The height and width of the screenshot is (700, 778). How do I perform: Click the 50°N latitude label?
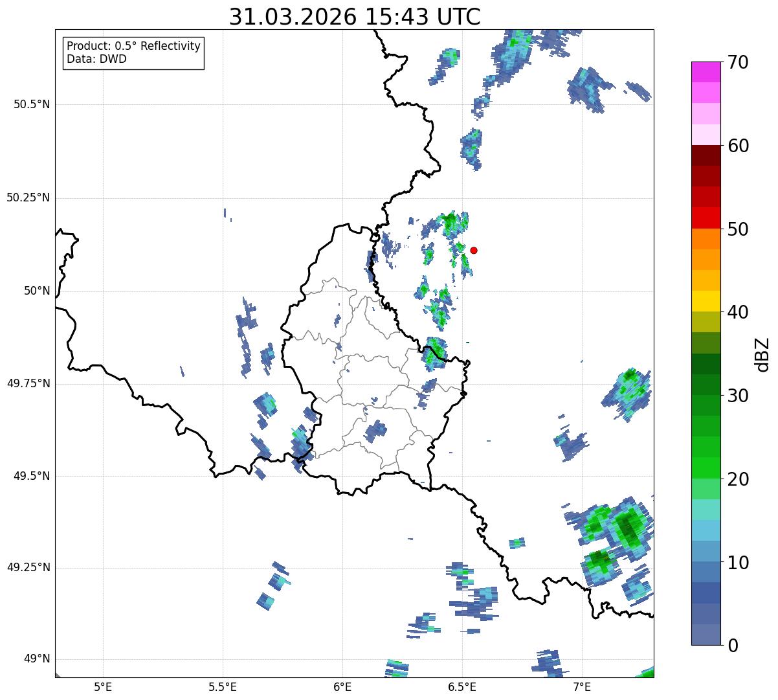pyautogui.click(x=37, y=291)
